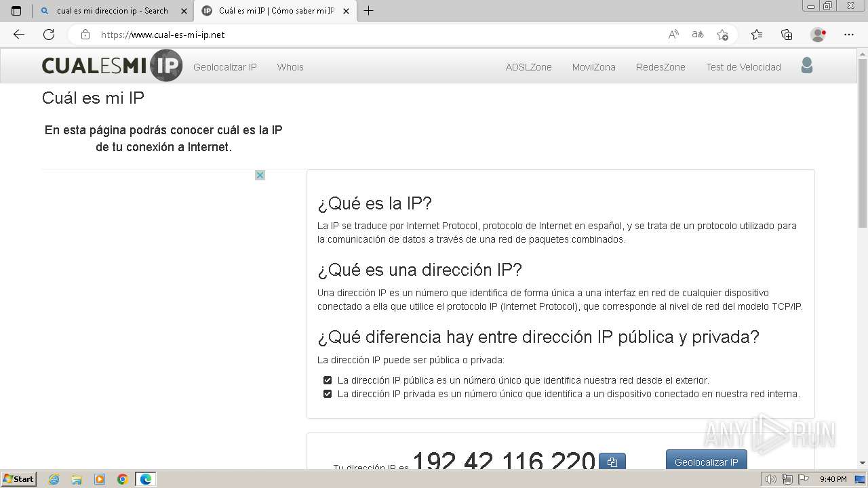Click the 9:40 PM system clock

[x=833, y=479]
